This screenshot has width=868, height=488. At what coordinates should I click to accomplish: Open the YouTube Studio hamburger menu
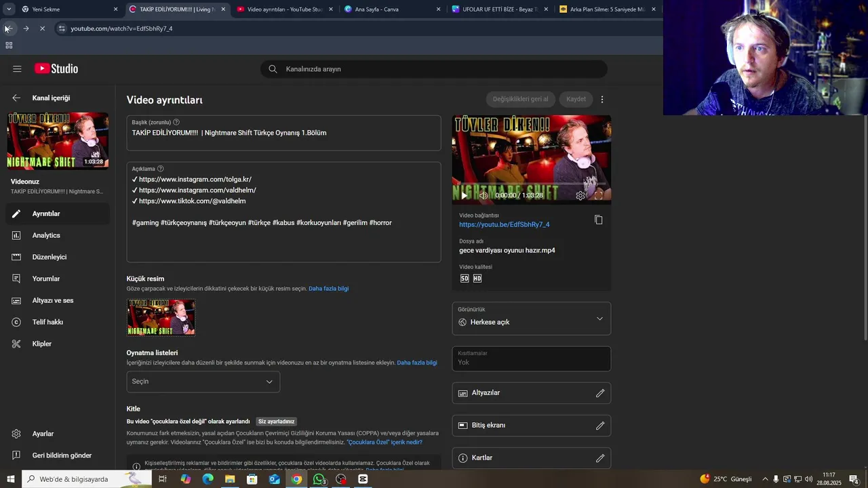17,68
